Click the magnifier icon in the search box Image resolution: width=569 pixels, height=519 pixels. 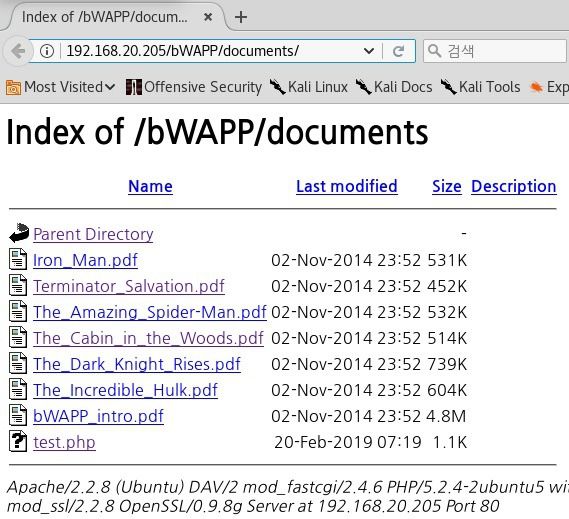point(434,51)
